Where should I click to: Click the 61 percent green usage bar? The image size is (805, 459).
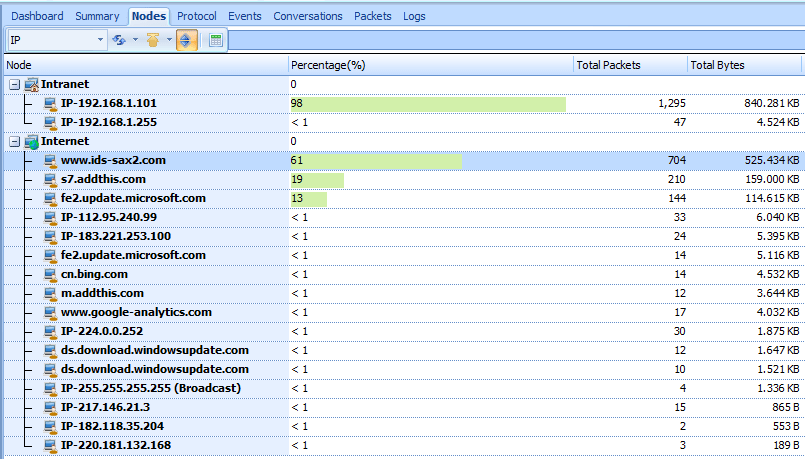pos(376,161)
